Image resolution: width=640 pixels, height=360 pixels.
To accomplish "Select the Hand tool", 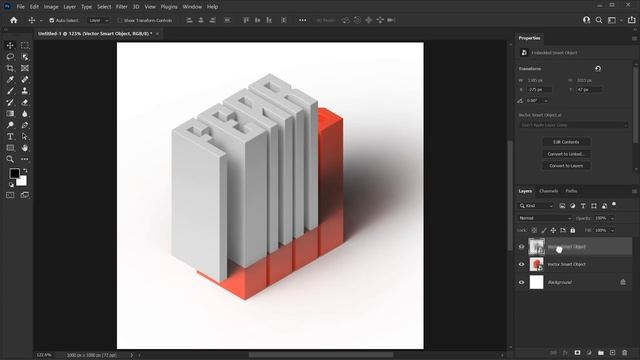I will coord(25,148).
